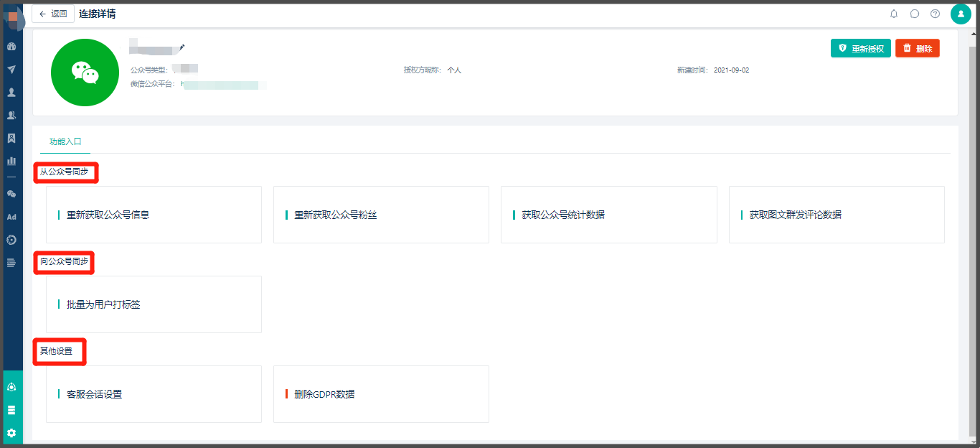The image size is (980, 448).
Task: Open the bookmark icon in sidebar
Action: click(x=11, y=138)
